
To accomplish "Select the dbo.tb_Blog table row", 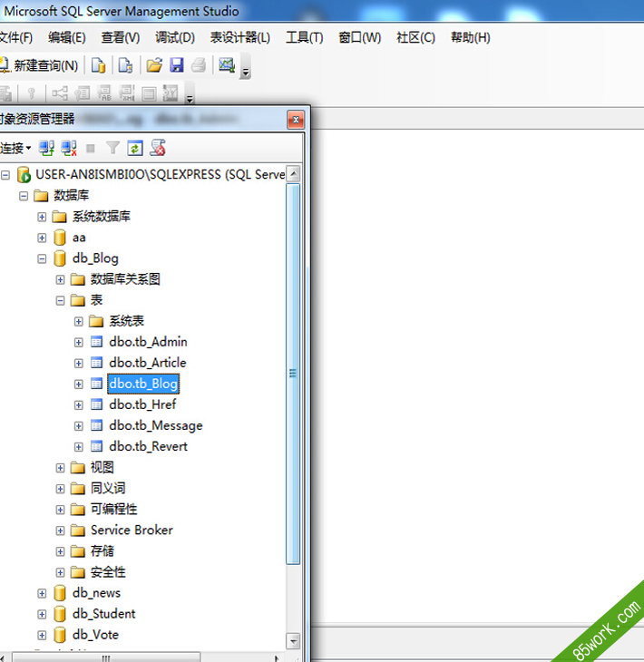I will click(143, 384).
